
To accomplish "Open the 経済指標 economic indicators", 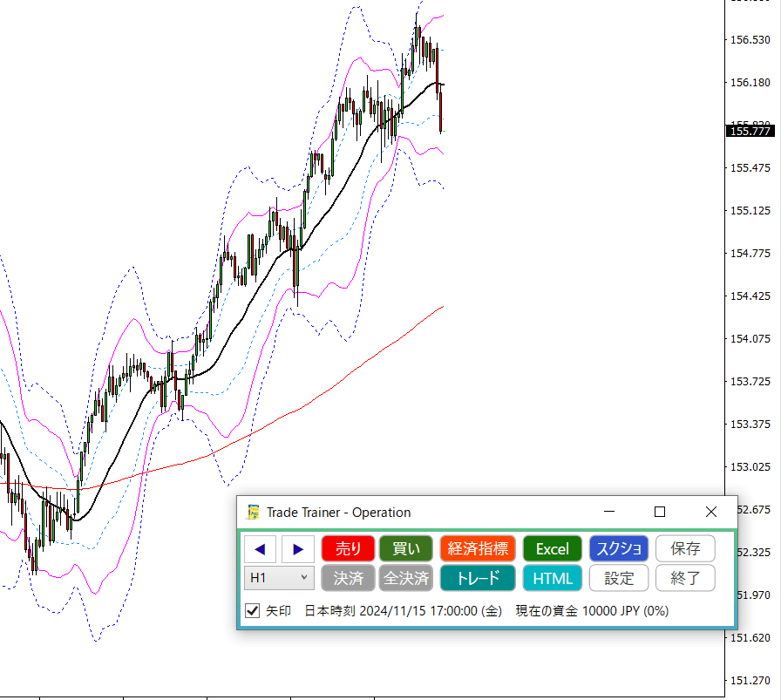I will tap(478, 548).
